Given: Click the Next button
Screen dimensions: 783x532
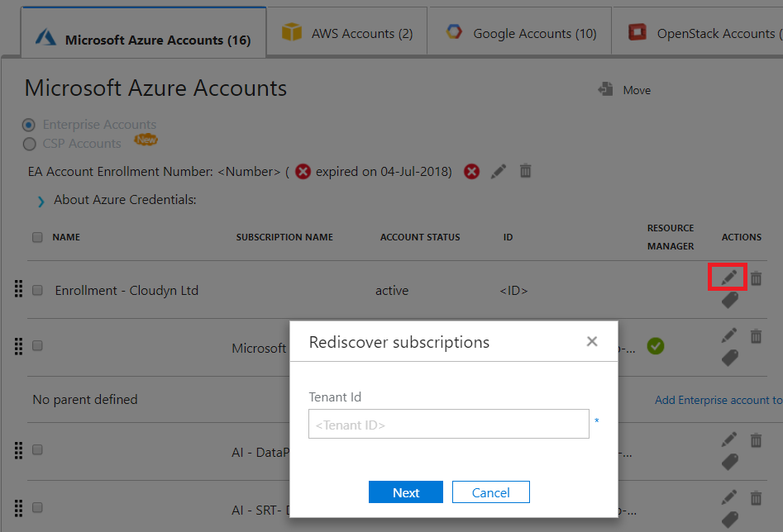Looking at the screenshot, I should click(405, 492).
